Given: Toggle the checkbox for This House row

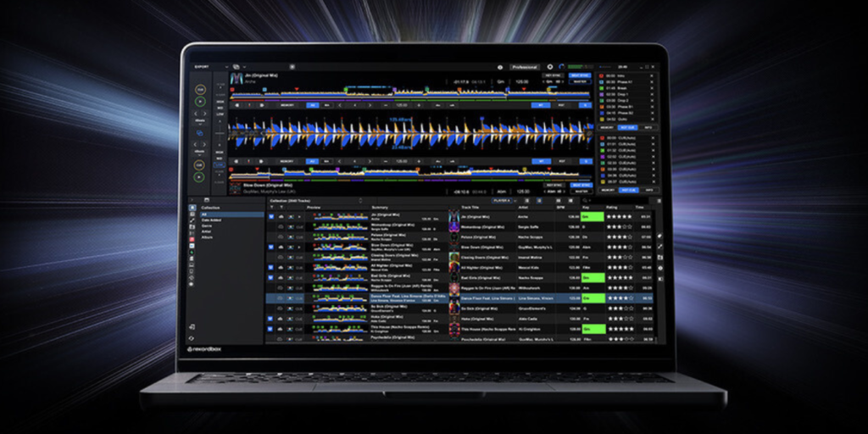Looking at the screenshot, I should pos(271,328).
